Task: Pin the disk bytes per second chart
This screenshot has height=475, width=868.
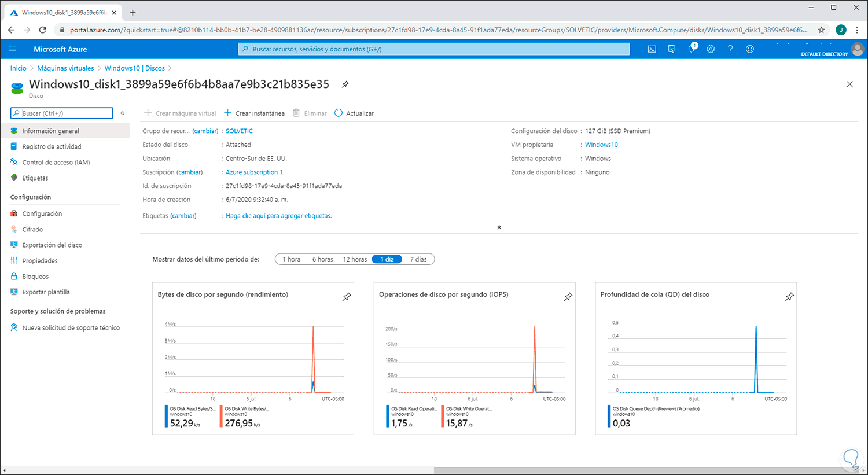Action: (x=347, y=297)
